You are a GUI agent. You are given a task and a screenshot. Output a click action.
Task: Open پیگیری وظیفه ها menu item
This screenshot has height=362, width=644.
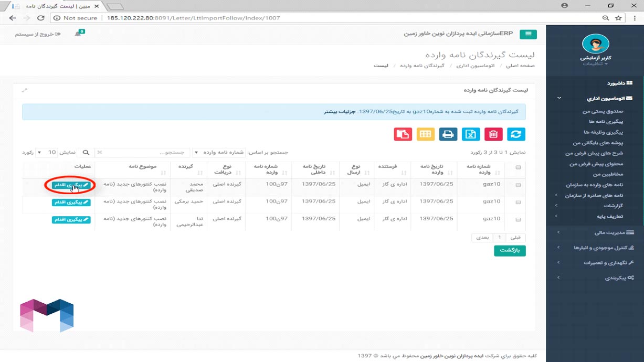(603, 132)
